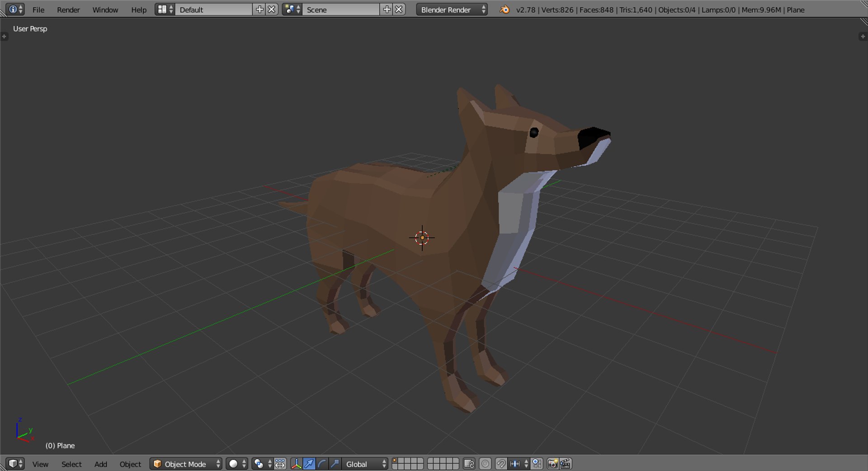The height and width of the screenshot is (471, 868).
Task: Select the first active layer button
Action: point(395,461)
